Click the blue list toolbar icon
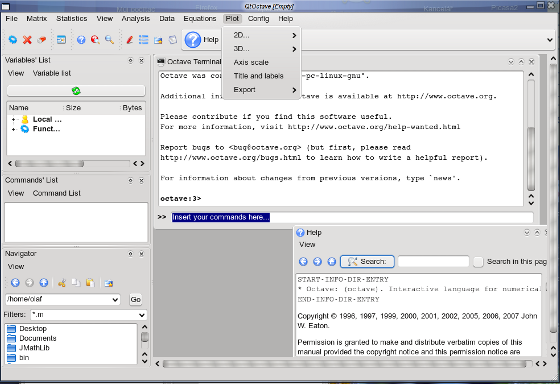 coord(144,40)
